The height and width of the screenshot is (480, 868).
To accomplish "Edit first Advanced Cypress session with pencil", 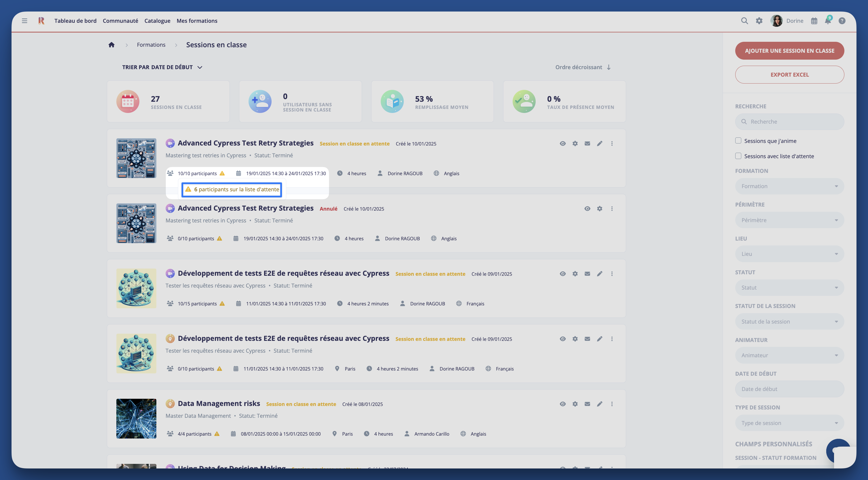I will click(599, 143).
